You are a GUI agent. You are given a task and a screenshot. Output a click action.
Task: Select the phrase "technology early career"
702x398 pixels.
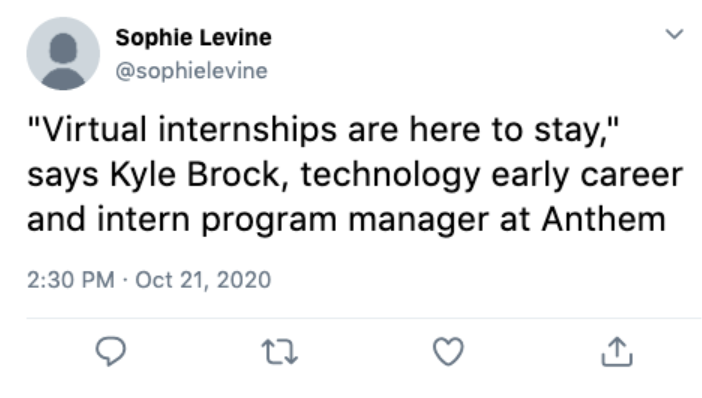pyautogui.click(x=492, y=175)
